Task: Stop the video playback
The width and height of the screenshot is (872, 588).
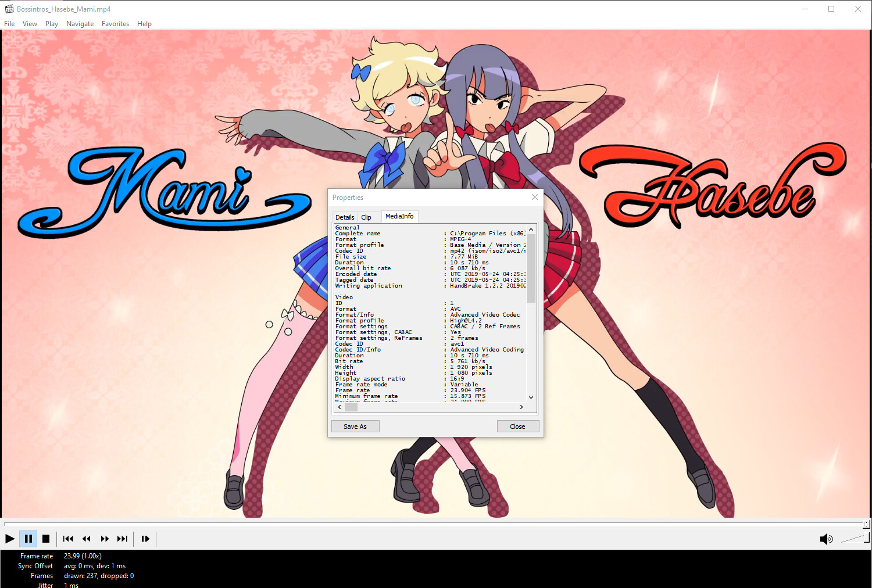Action: coord(46,539)
